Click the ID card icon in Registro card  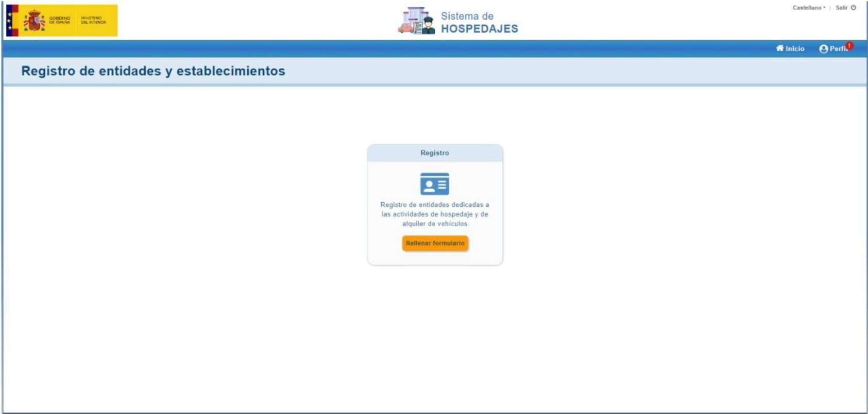click(x=434, y=184)
